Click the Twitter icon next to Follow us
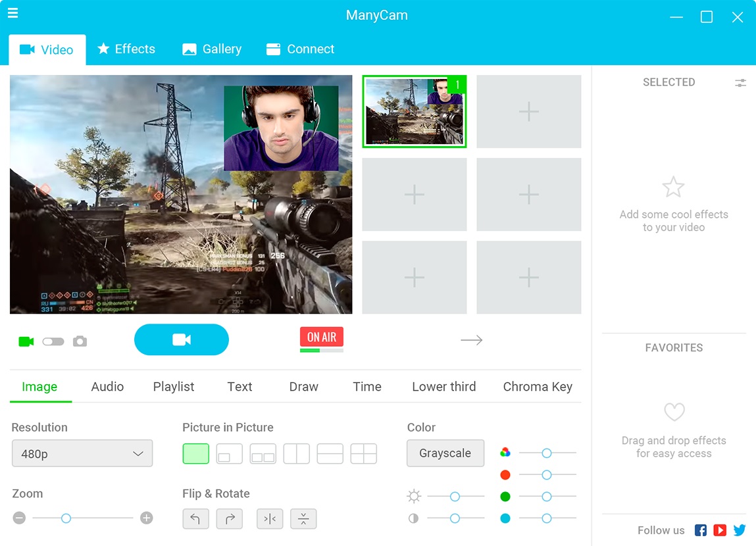 [x=740, y=530]
